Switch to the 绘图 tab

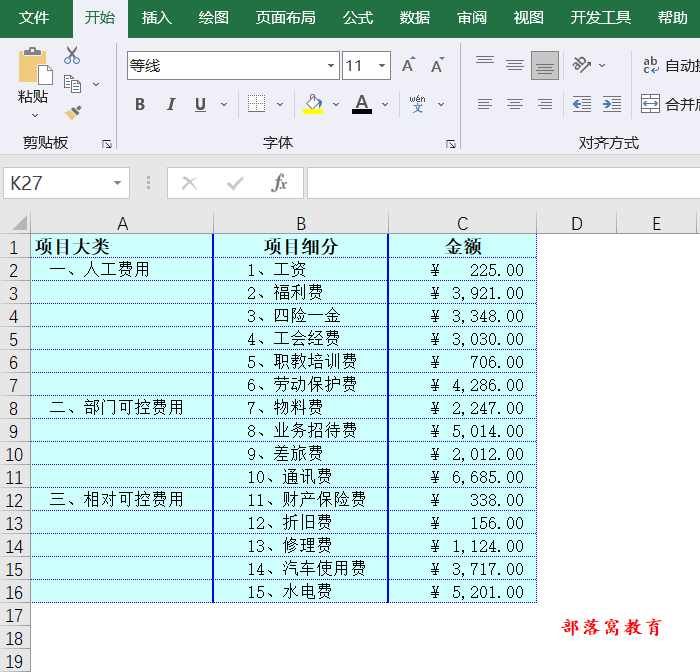point(213,18)
